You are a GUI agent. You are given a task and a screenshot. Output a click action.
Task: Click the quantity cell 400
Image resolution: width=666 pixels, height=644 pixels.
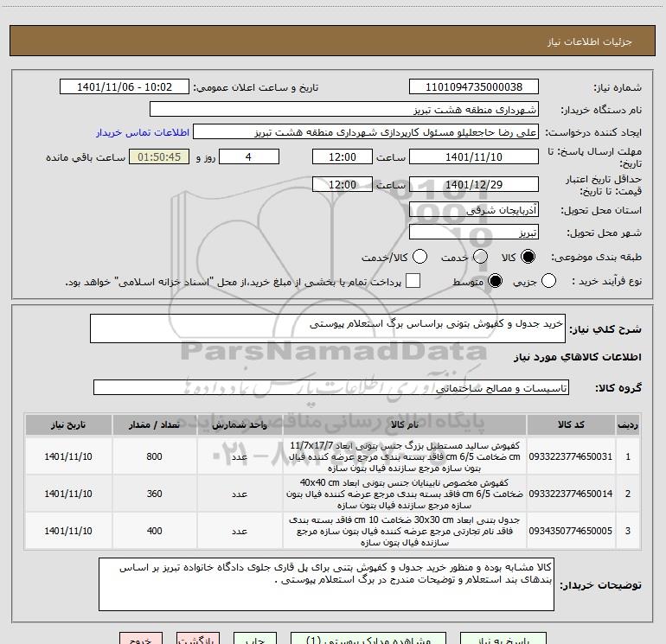click(x=154, y=531)
